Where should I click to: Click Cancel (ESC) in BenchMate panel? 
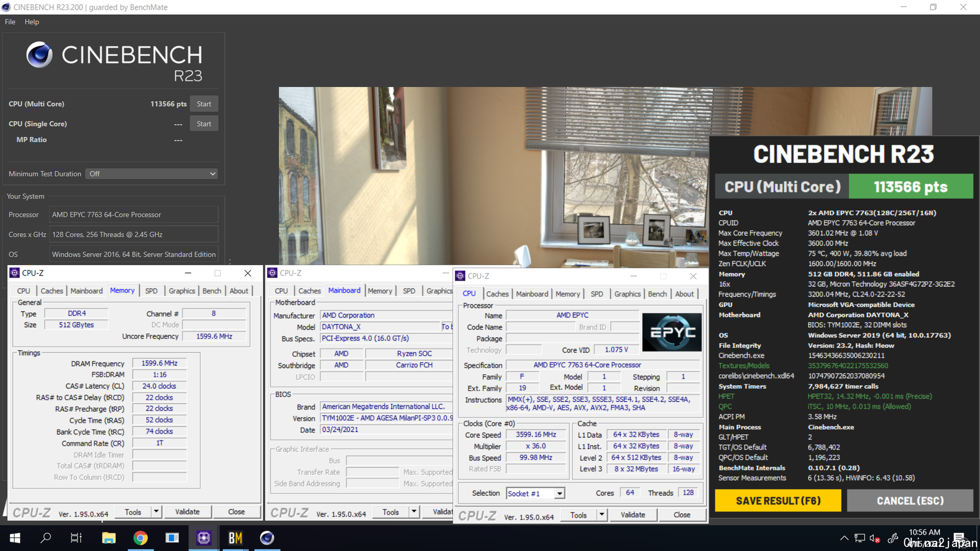click(910, 501)
